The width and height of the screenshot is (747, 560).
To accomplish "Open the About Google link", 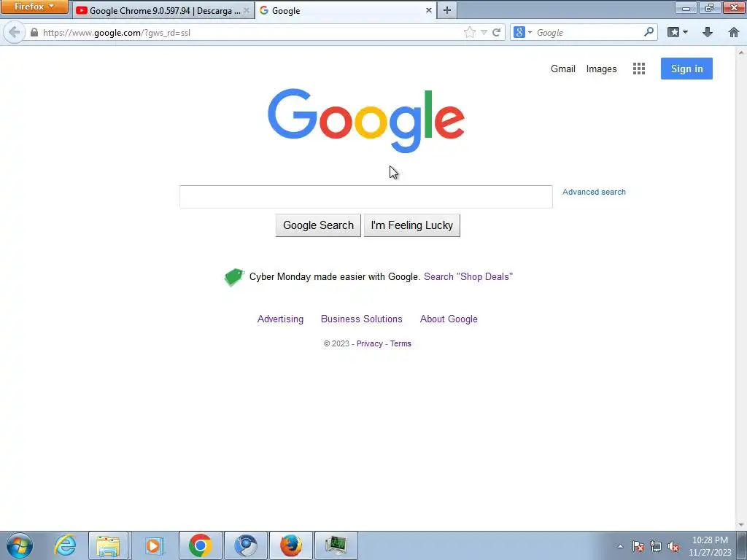I will (449, 319).
